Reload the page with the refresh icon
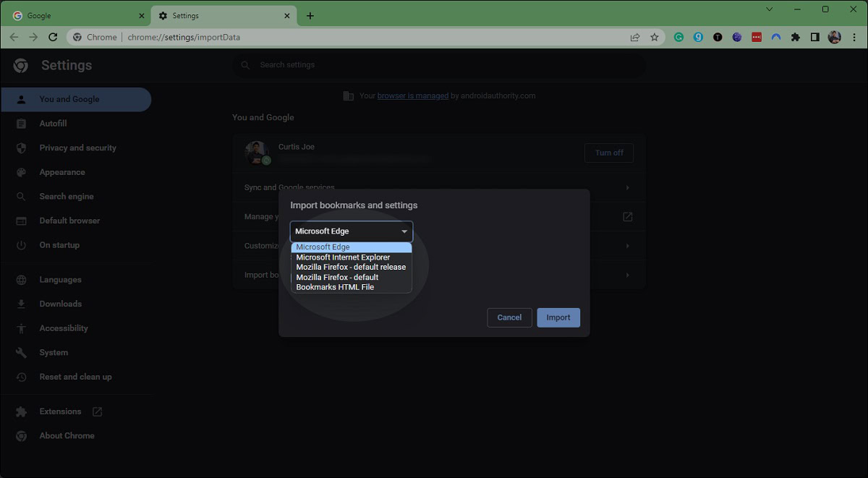 [x=54, y=37]
